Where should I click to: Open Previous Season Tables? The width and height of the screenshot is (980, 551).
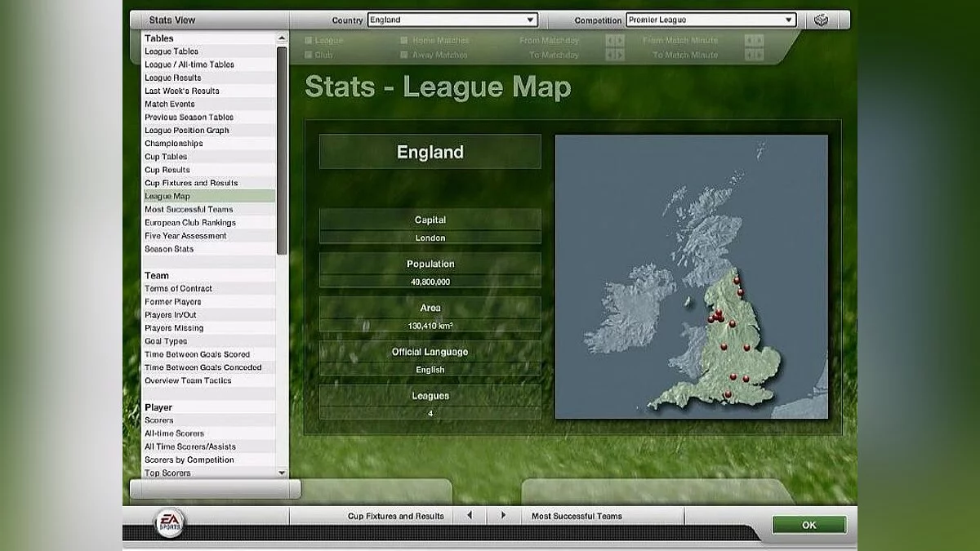pos(208,117)
